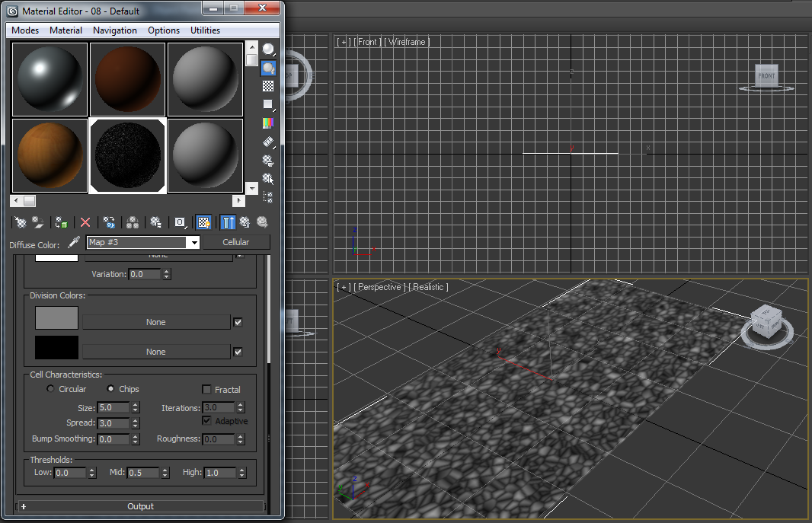This screenshot has height=523, width=812.
Task: Click the Sample UV Tiling icon
Action: pyautogui.click(x=267, y=104)
